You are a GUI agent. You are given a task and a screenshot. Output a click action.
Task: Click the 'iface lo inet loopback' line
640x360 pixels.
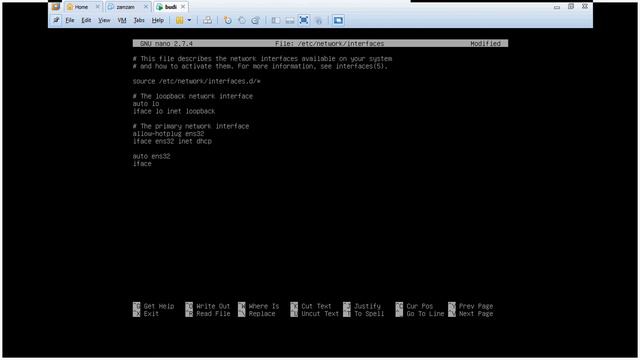pos(174,111)
